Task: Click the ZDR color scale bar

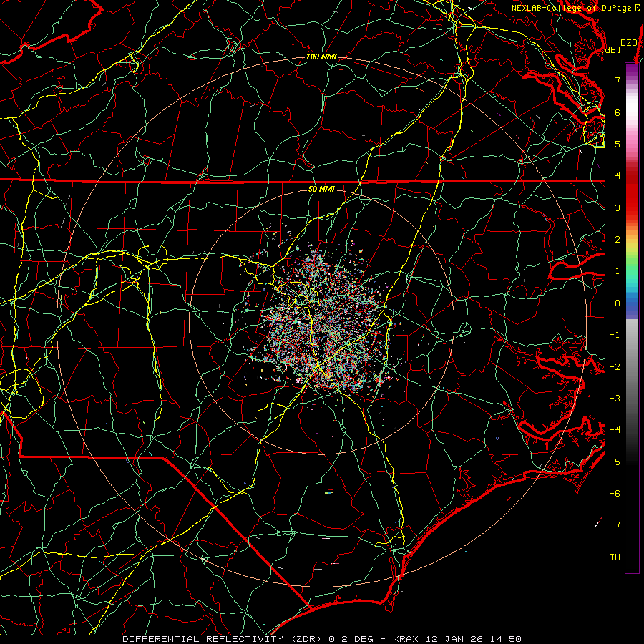Action: coord(632,318)
